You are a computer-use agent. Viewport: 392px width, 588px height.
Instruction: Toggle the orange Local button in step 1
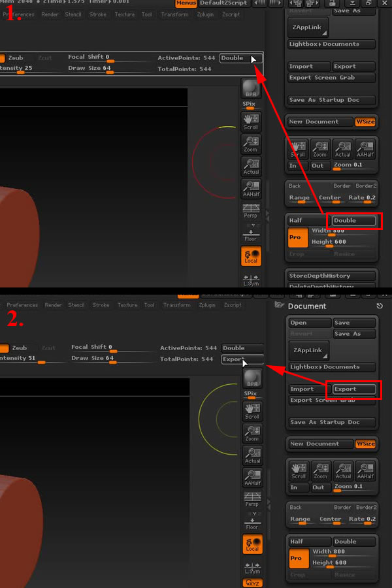coord(251,256)
